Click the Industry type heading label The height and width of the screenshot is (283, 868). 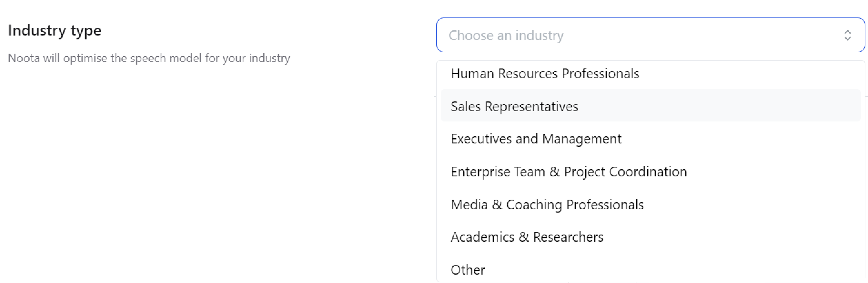click(55, 30)
